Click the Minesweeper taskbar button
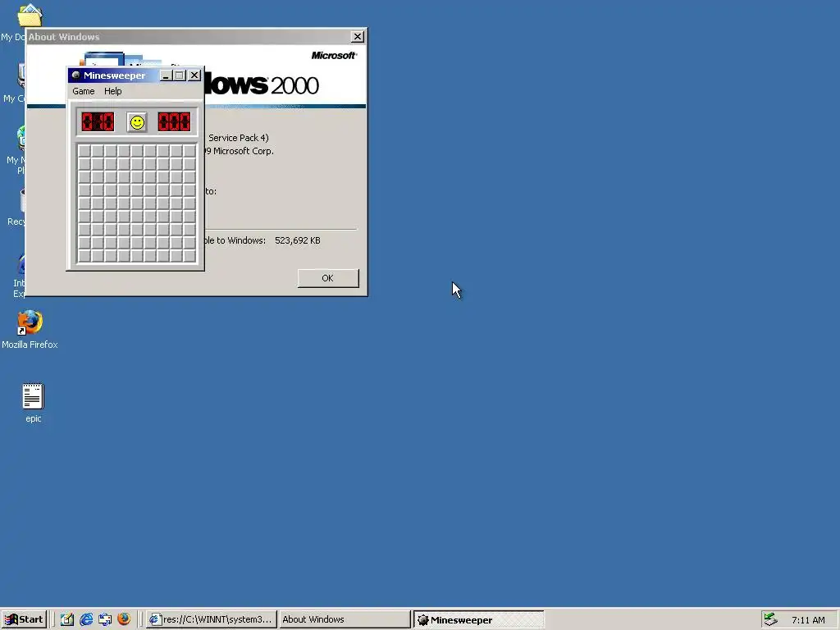Screen dimensions: 840x630 [478, 619]
